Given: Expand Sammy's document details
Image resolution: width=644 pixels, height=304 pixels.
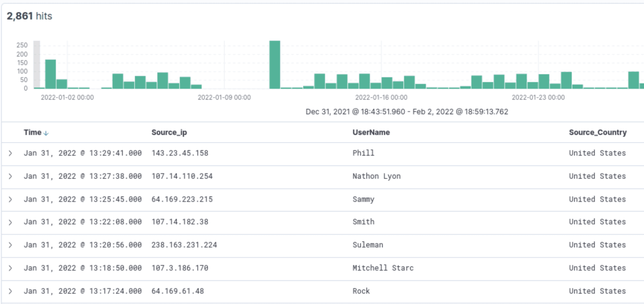Looking at the screenshot, I should pyautogui.click(x=11, y=199).
